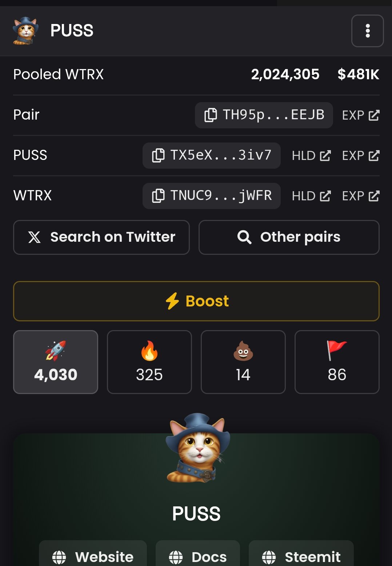Image resolution: width=392 pixels, height=566 pixels.
Task: Click Search on Twitter button
Action: 101,237
